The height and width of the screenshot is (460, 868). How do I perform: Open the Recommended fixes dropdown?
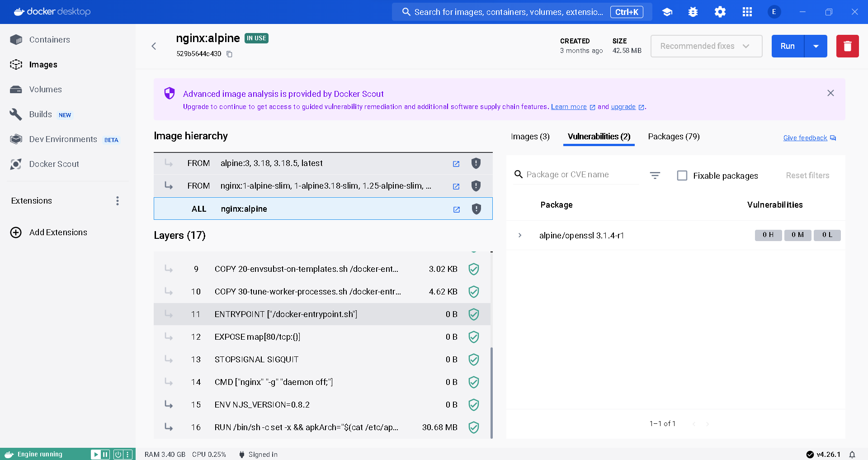pos(706,46)
